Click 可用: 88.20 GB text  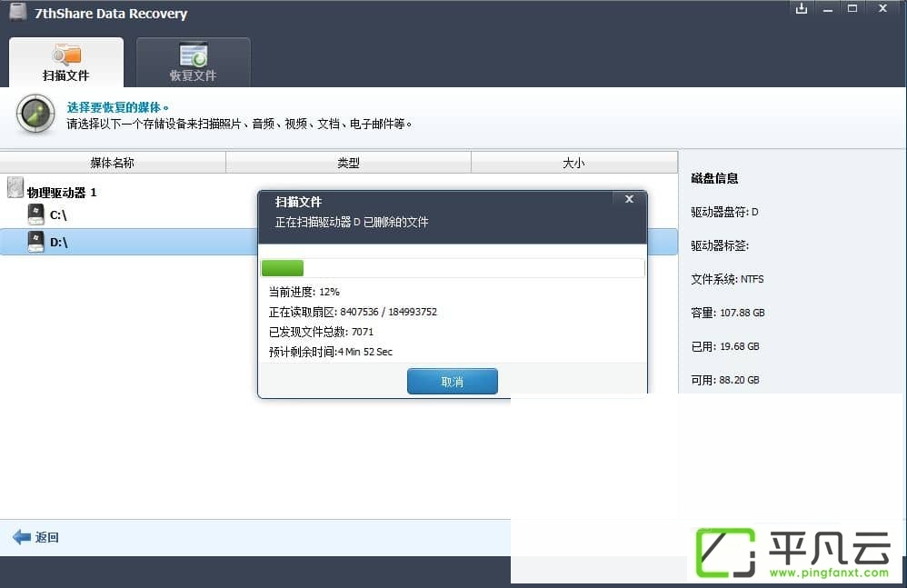pos(725,380)
